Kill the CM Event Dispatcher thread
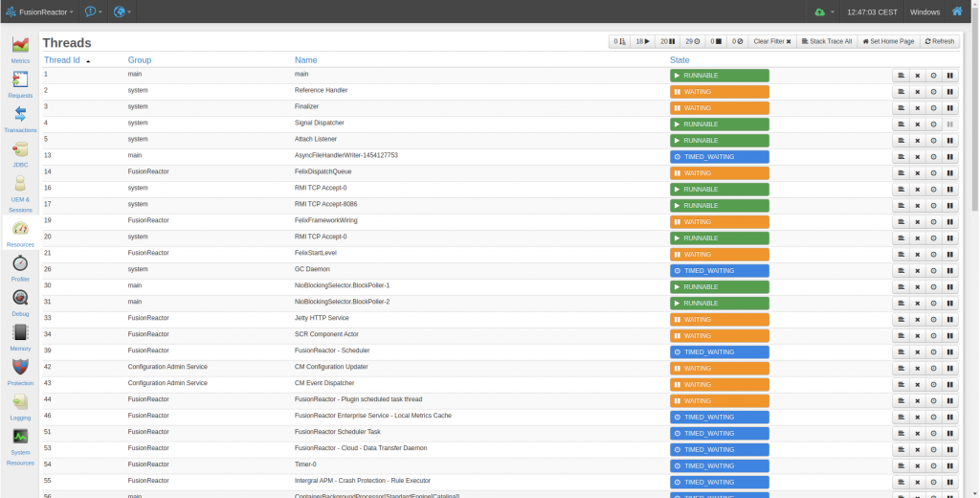This screenshot has height=498, width=980. 917,385
